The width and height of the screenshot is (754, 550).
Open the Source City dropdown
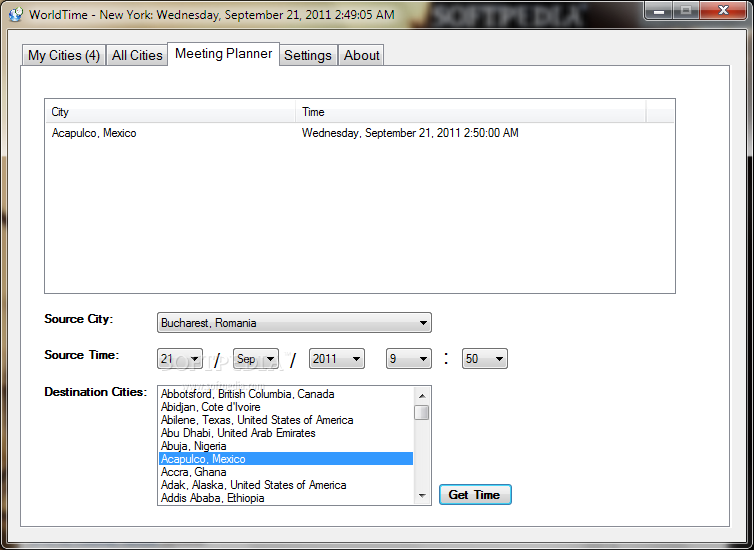click(294, 323)
